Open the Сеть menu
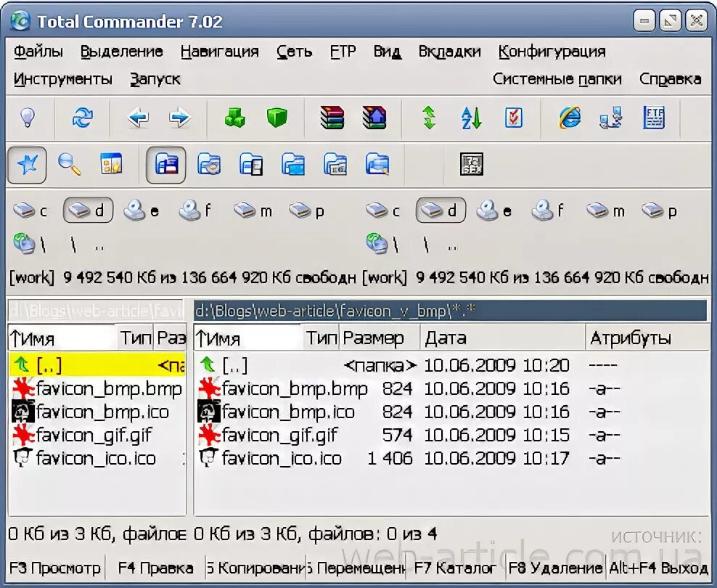The height and width of the screenshot is (588, 717). [294, 52]
